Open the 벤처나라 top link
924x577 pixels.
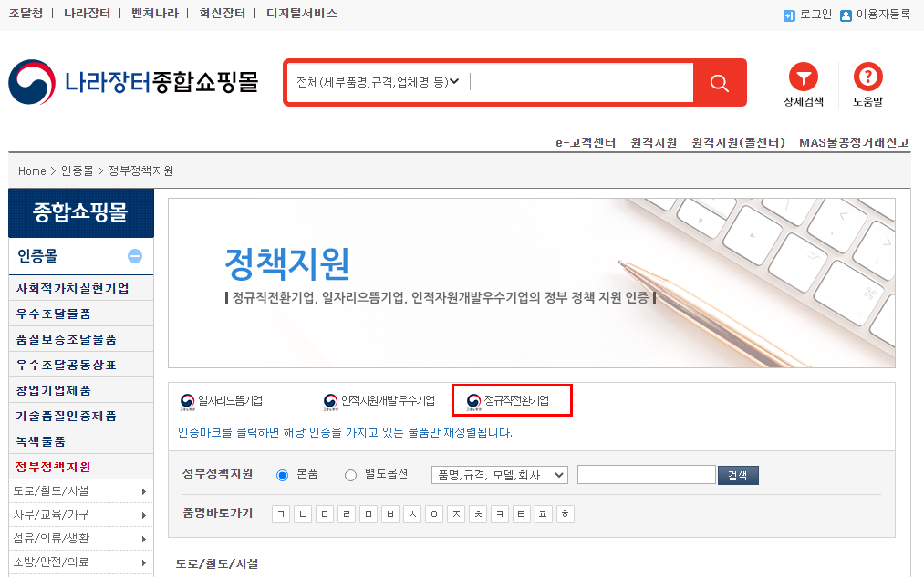click(155, 13)
